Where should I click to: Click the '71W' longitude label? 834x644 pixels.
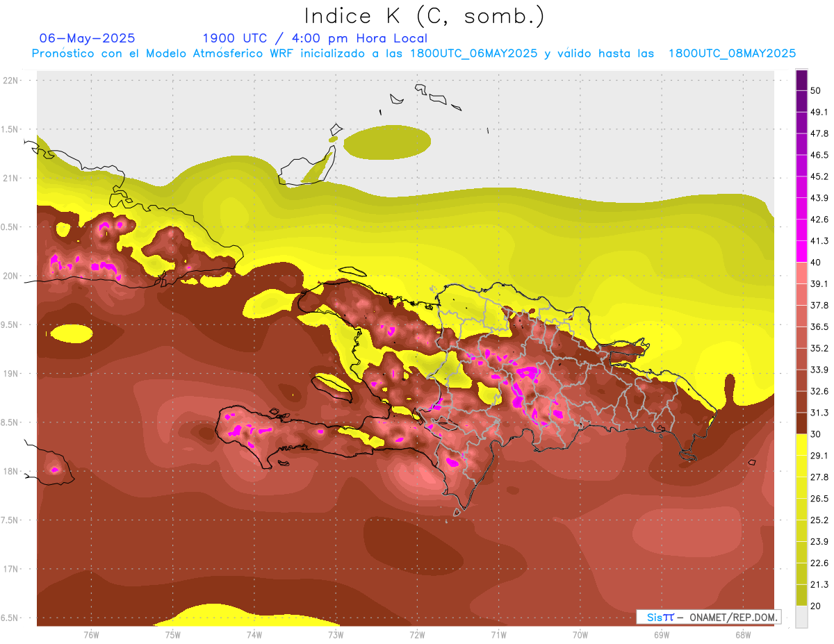coord(498,634)
